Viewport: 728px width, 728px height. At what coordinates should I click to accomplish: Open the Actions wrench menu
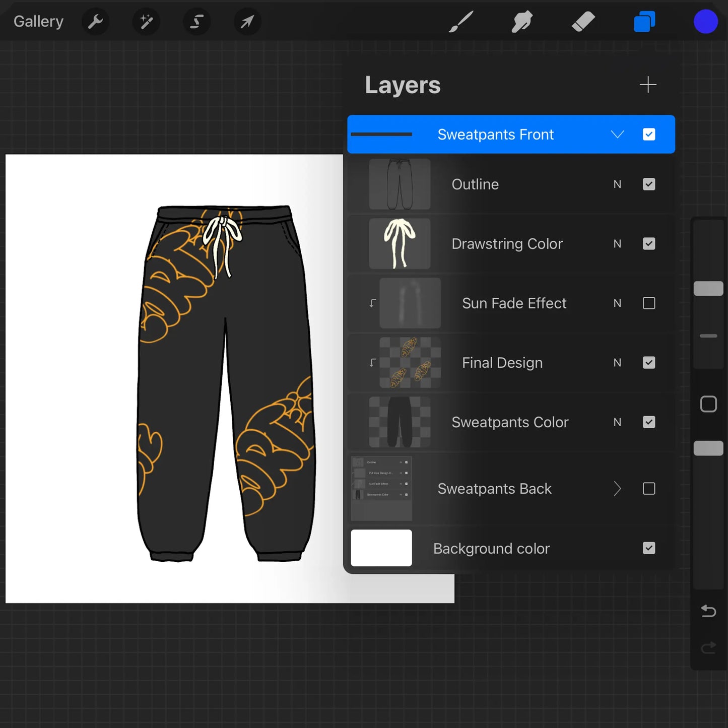tap(95, 21)
